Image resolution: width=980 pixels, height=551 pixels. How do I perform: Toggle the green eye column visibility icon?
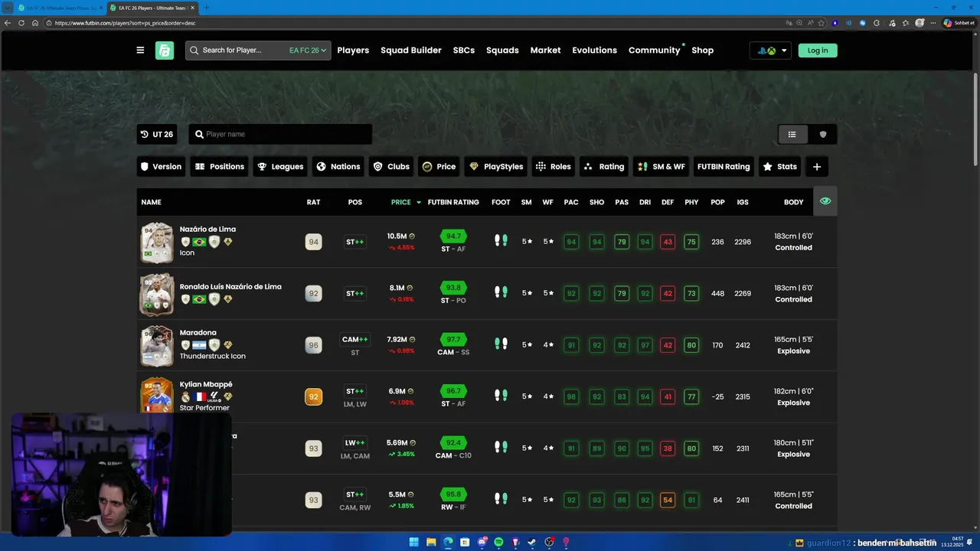(x=825, y=201)
